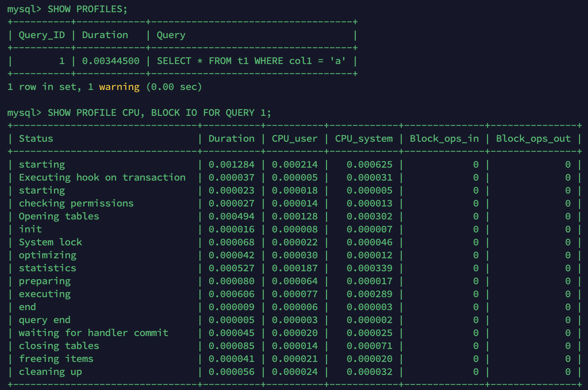588x390 pixels.
Task: Click the CPU_user column header
Action: (295, 139)
